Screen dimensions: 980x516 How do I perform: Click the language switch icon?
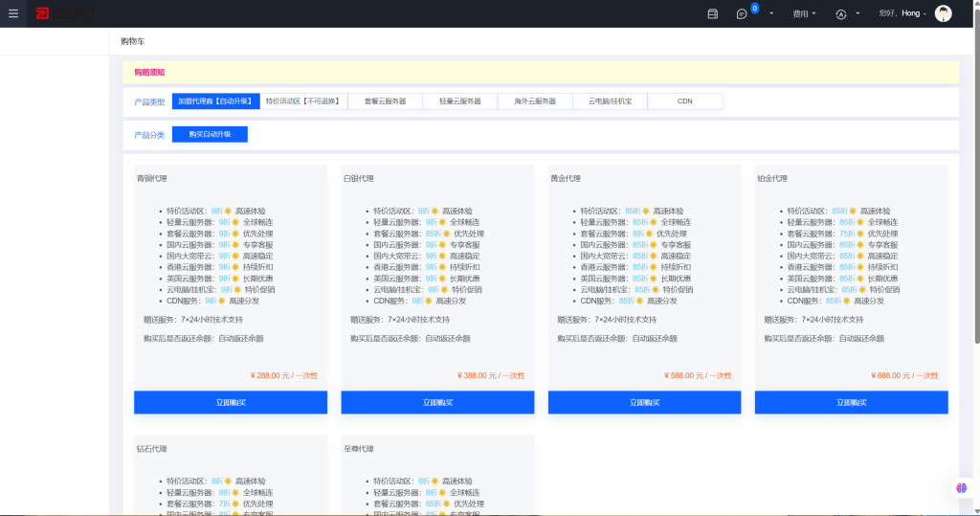(841, 13)
